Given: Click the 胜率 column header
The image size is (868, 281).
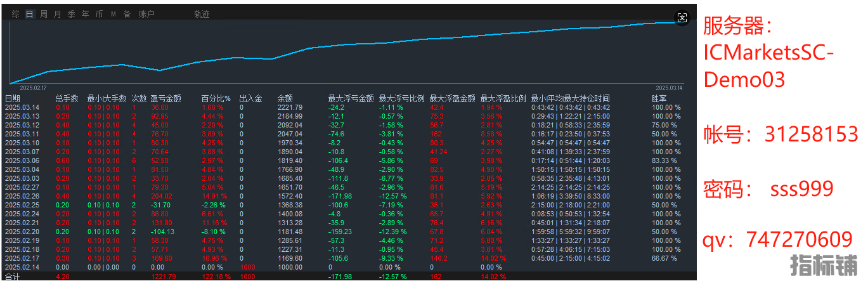Looking at the screenshot, I should pos(659,98).
